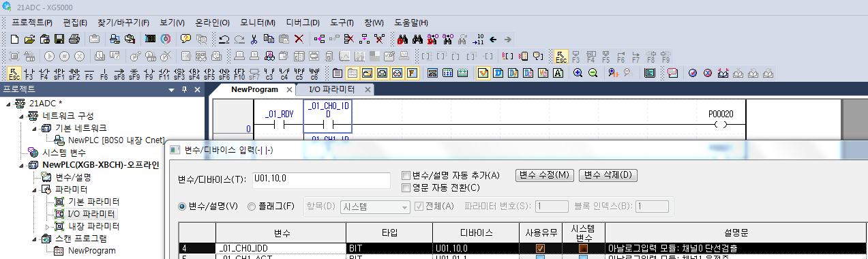Select 기본 파라미터 in project tree
This screenshot has width=868, height=259.
94,202
